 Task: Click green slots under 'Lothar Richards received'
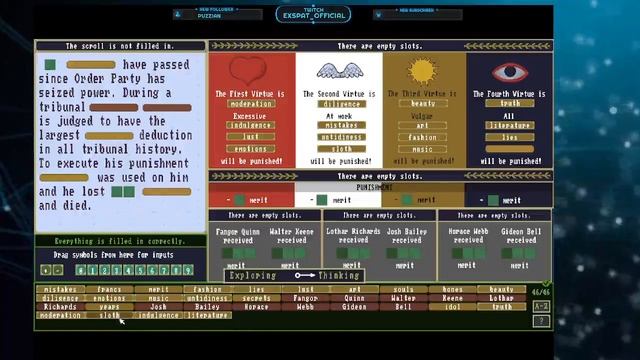[353, 253]
